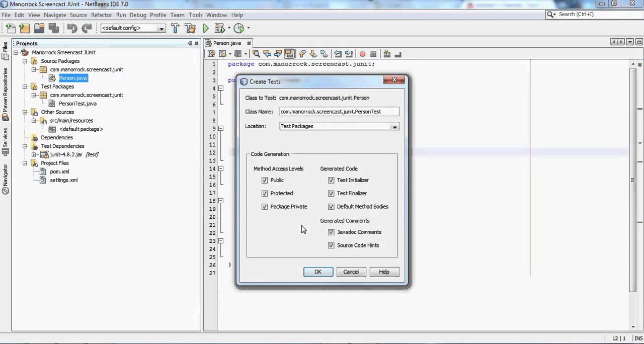Confirm Create Tests with OK button
The width and height of the screenshot is (644, 344).
[x=318, y=272]
